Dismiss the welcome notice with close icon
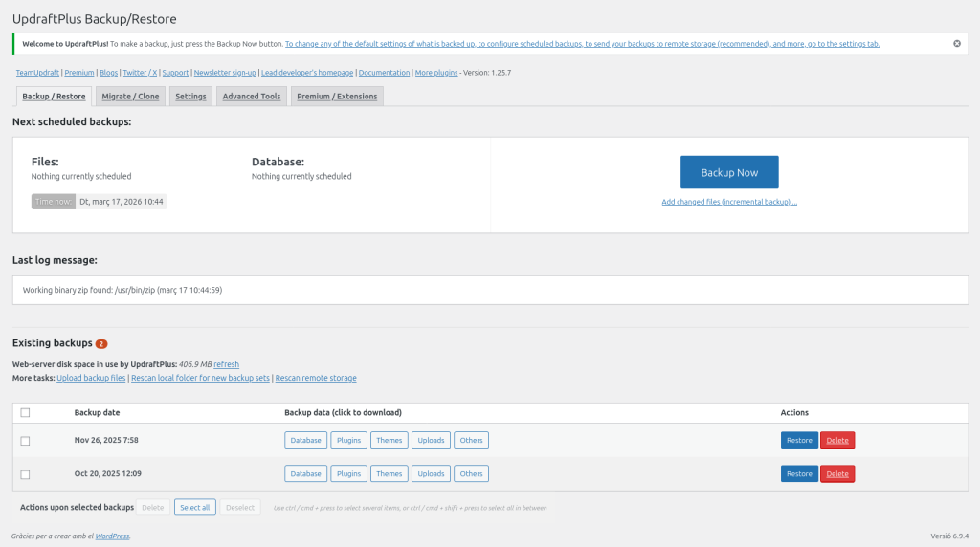This screenshot has height=547, width=980. click(x=957, y=44)
